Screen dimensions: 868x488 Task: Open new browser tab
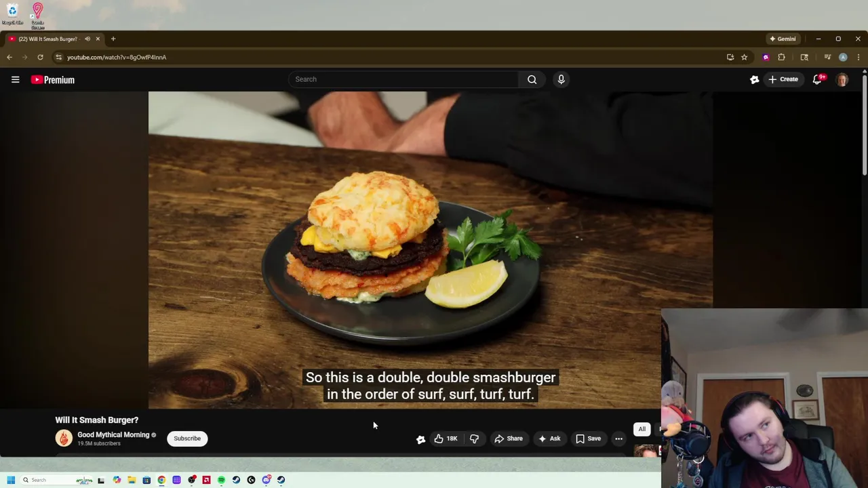113,39
